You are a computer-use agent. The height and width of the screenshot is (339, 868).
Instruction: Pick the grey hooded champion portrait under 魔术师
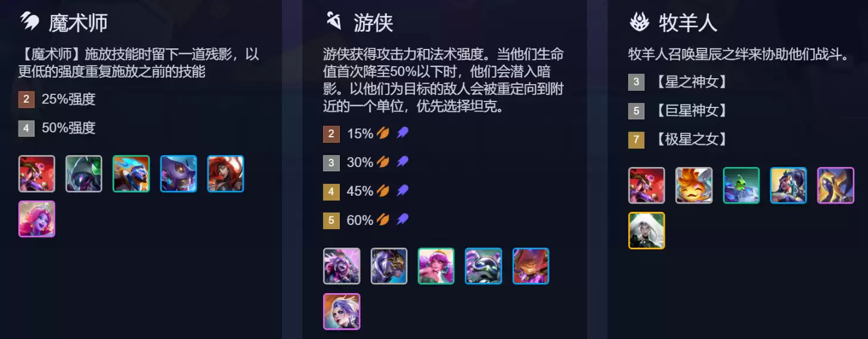coord(84,174)
